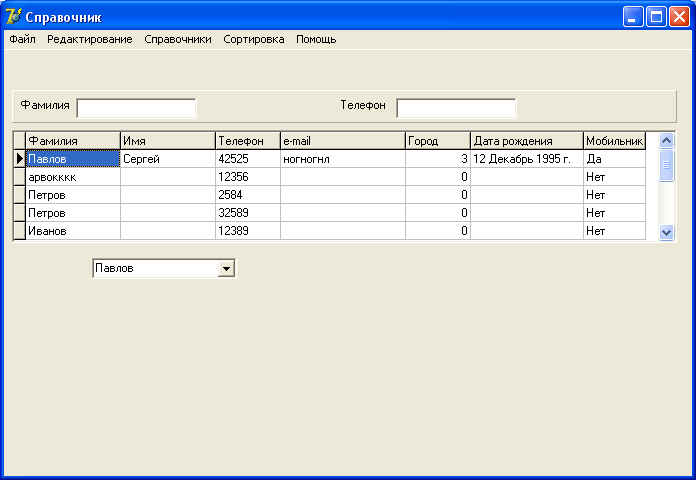Click the Имя column header
Screen dimensions: 696x480
coord(168,141)
